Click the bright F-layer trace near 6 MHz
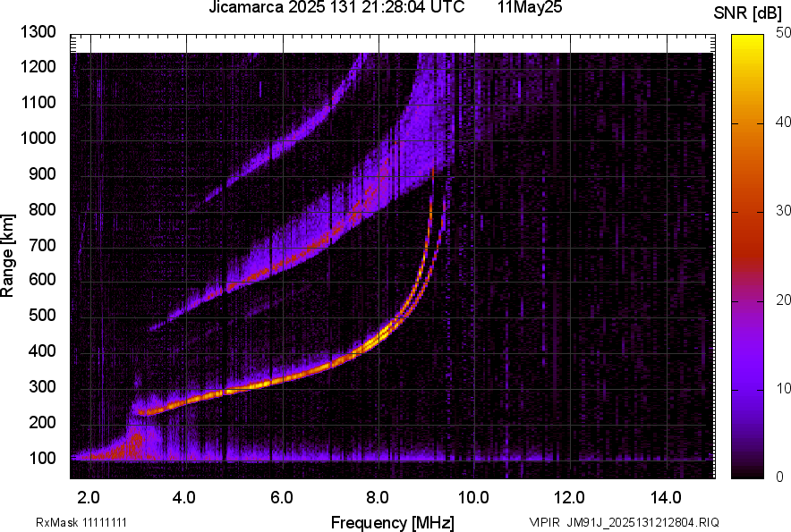The height and width of the screenshot is (532, 791). click(283, 380)
